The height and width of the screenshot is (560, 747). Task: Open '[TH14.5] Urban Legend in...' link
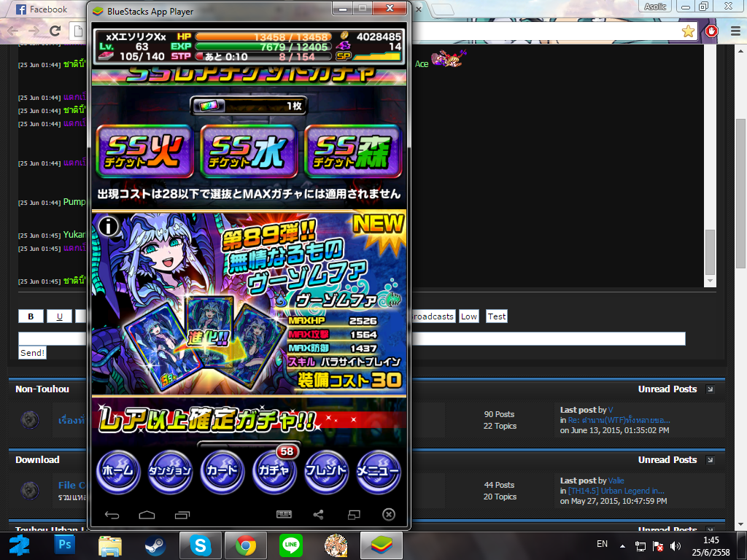click(616, 491)
